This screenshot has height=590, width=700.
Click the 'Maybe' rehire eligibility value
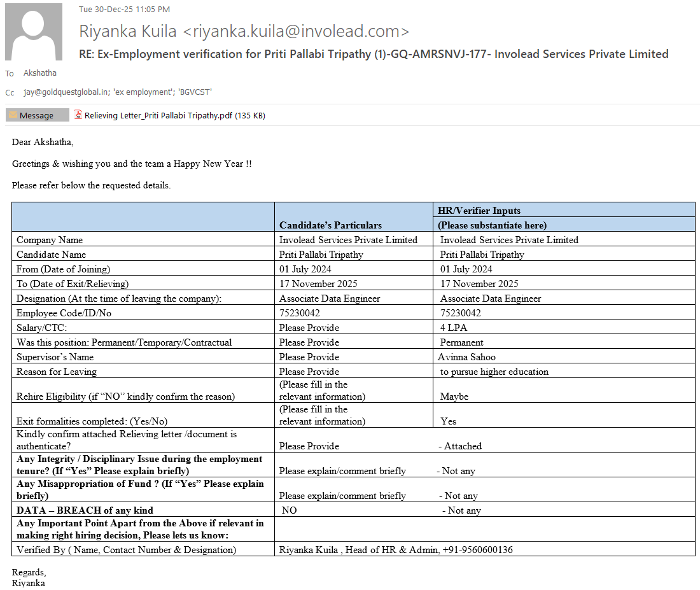454,397
